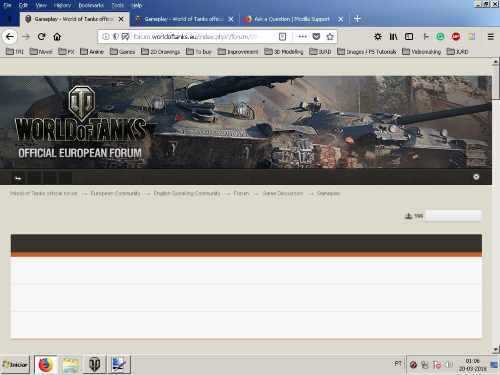Switch to the Ask a Question Mozilla Support tab
Image resolution: width=500 pixels, height=375 pixels.
pyautogui.click(x=291, y=19)
